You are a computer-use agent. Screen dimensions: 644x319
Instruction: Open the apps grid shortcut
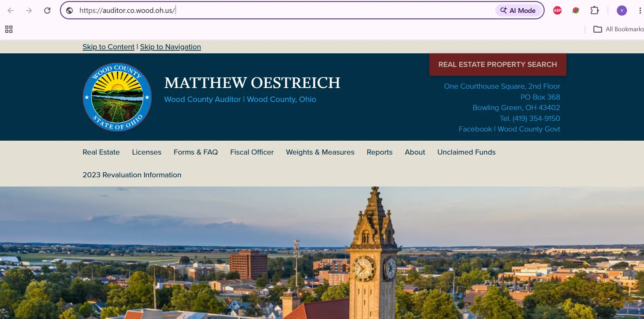click(9, 29)
